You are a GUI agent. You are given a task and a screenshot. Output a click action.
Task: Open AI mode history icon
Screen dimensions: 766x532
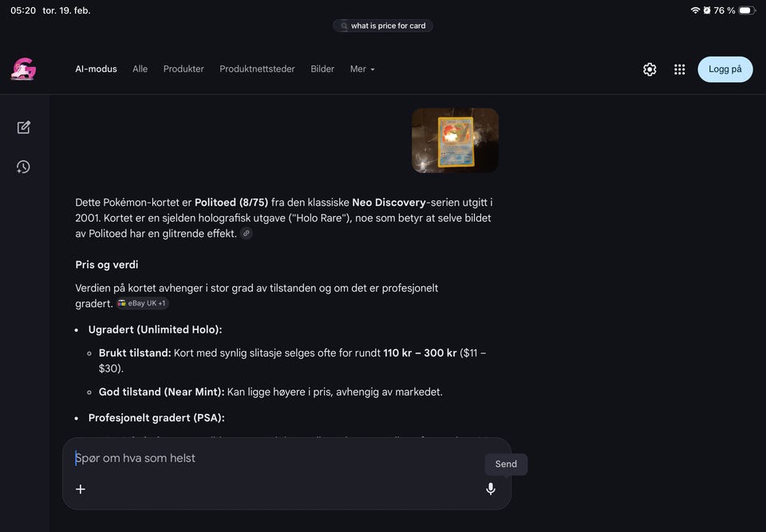pos(23,167)
